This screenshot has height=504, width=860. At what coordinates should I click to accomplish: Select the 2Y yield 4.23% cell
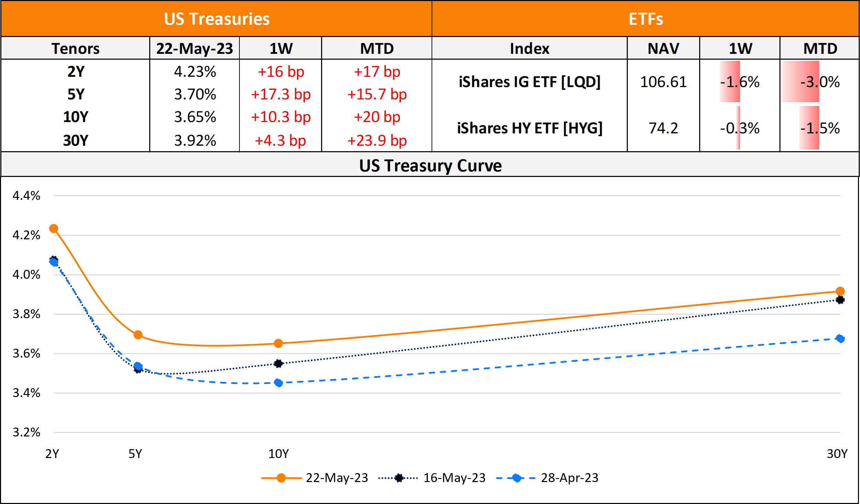195,72
